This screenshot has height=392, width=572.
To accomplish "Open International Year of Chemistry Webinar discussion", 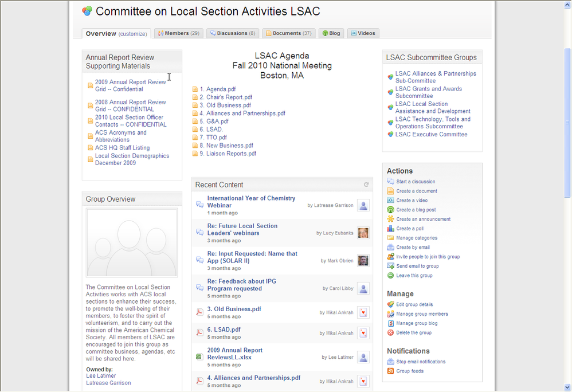I will (x=251, y=202).
